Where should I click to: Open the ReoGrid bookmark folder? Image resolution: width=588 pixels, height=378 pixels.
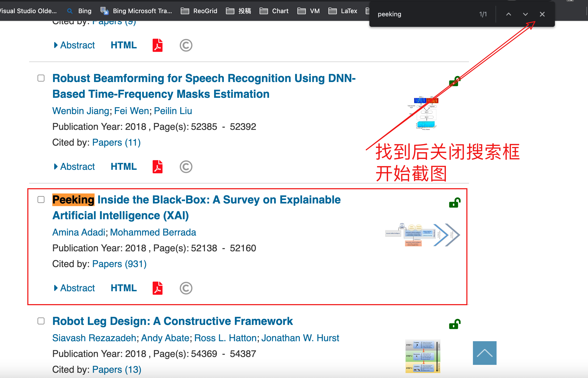199,11
